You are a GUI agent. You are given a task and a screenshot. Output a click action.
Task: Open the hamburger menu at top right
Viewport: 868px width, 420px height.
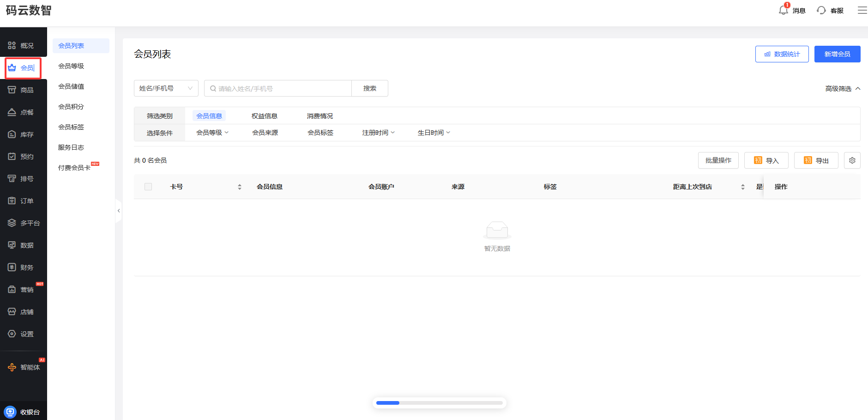tap(862, 10)
